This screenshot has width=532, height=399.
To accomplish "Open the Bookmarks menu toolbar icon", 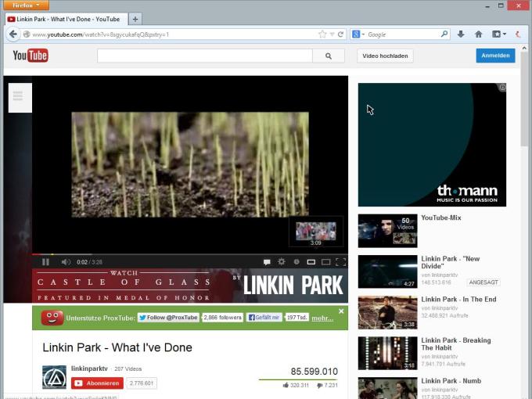I will (x=499, y=34).
